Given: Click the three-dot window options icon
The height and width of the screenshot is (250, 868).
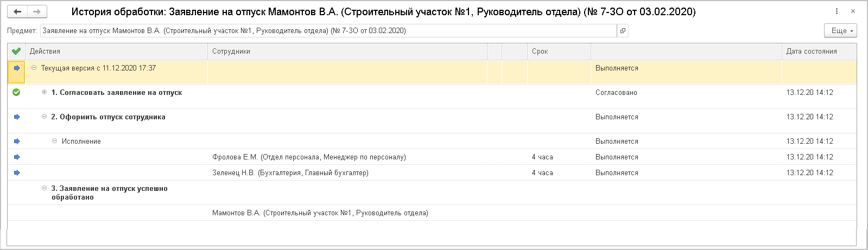Looking at the screenshot, I should [x=837, y=11].
